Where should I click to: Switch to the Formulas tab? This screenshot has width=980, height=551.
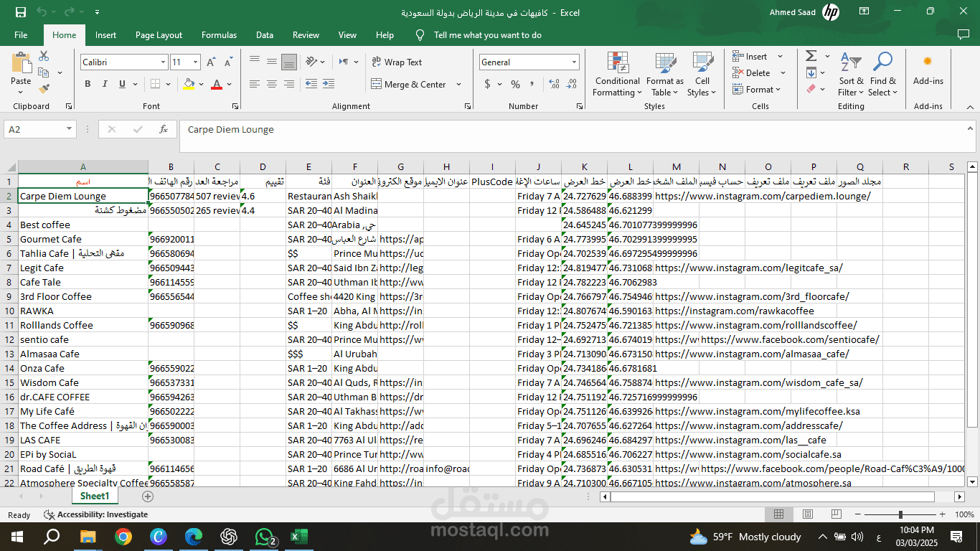tap(219, 34)
